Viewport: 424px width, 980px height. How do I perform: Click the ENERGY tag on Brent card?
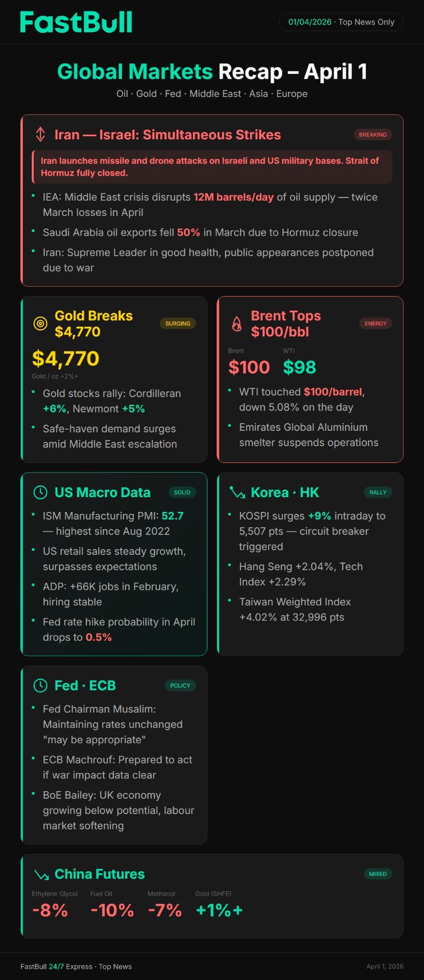(375, 324)
